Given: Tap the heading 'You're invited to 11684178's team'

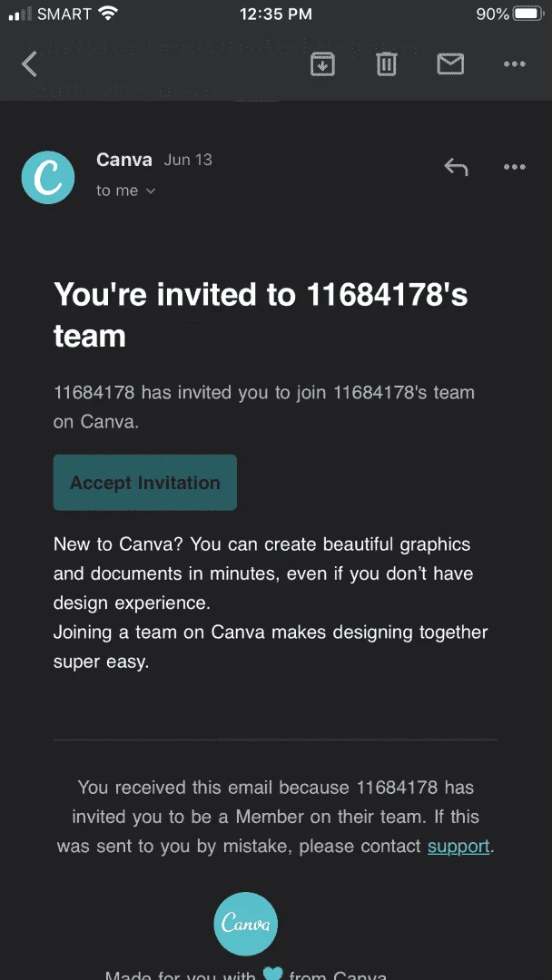Looking at the screenshot, I should pyautogui.click(x=261, y=314).
